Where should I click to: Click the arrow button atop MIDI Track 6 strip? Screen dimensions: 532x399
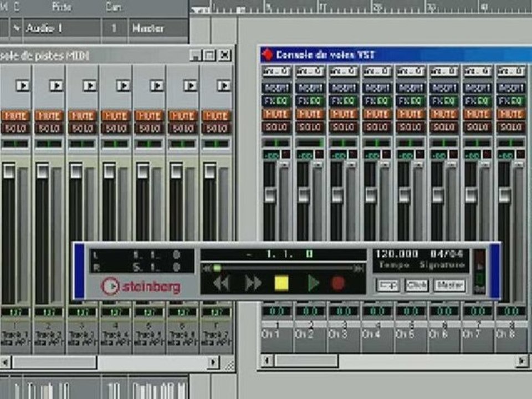190,85
